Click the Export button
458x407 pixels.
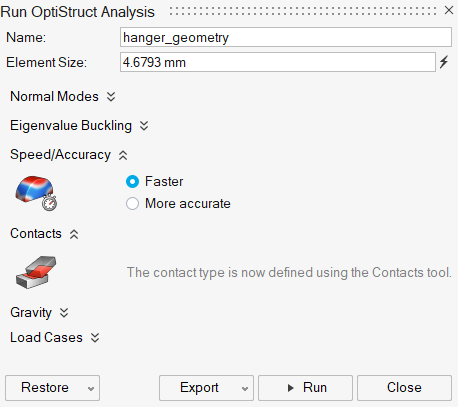[199, 388]
